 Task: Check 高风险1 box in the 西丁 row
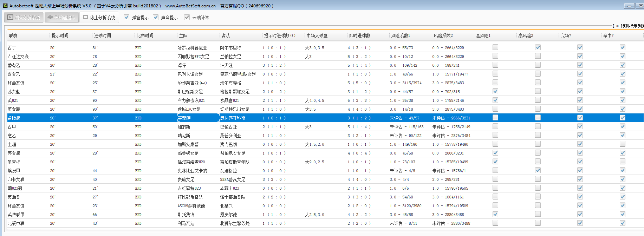click(x=495, y=47)
